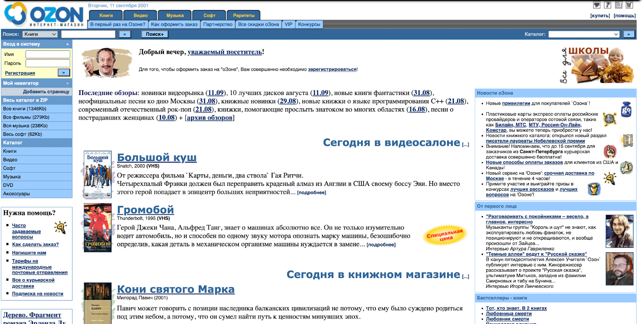Open the search category dropdown showing 'Книги'
This screenshot has height=324, width=644.
[40, 34]
